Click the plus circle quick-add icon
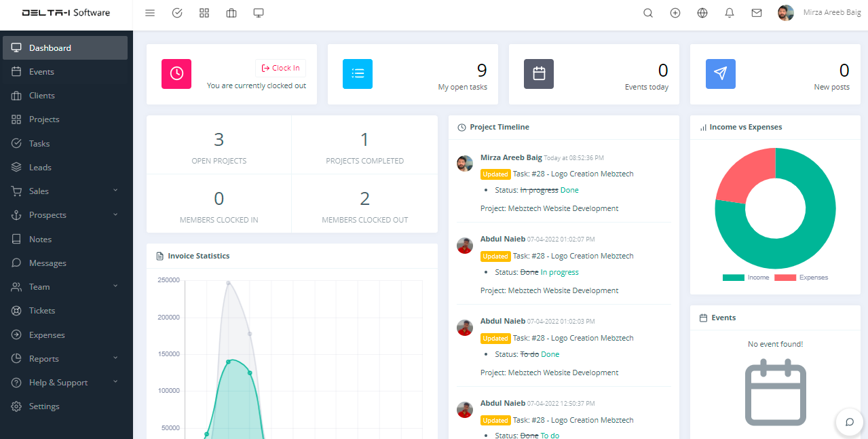Screen dimensions: 868x439 [675, 13]
